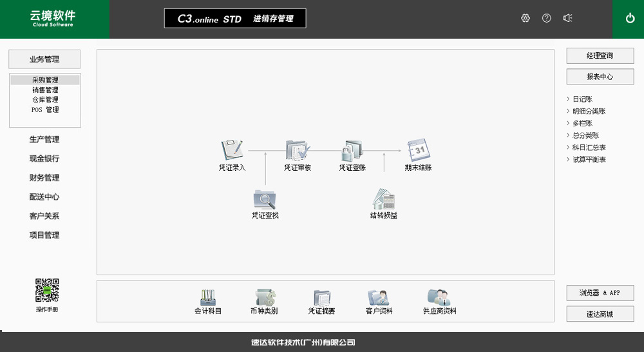Click the 报表中心 button

pyautogui.click(x=600, y=77)
